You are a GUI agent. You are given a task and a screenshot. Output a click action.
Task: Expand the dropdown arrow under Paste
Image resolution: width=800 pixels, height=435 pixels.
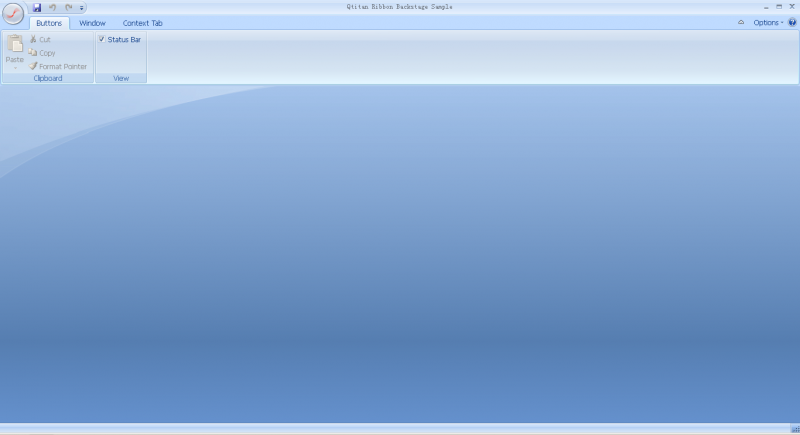tap(15, 67)
